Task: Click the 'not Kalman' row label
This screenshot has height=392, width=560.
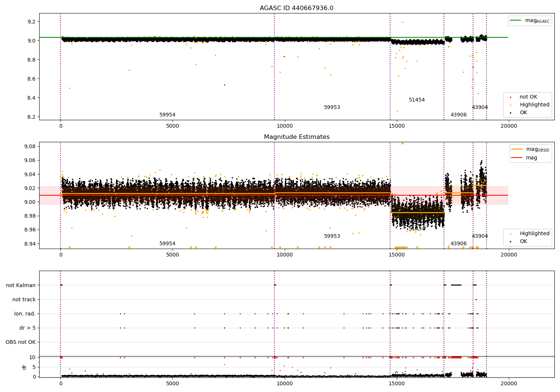Action: click(x=21, y=285)
